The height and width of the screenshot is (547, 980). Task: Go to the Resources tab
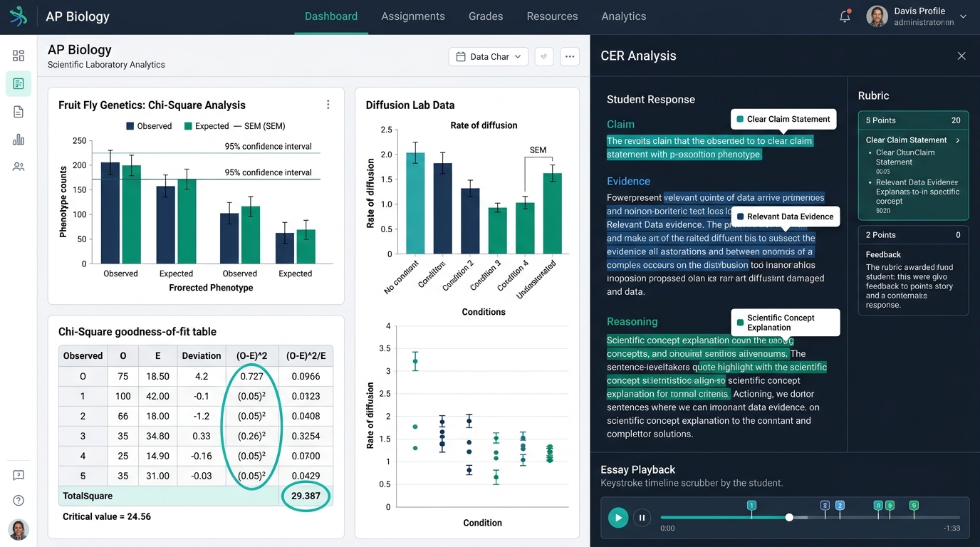552,16
